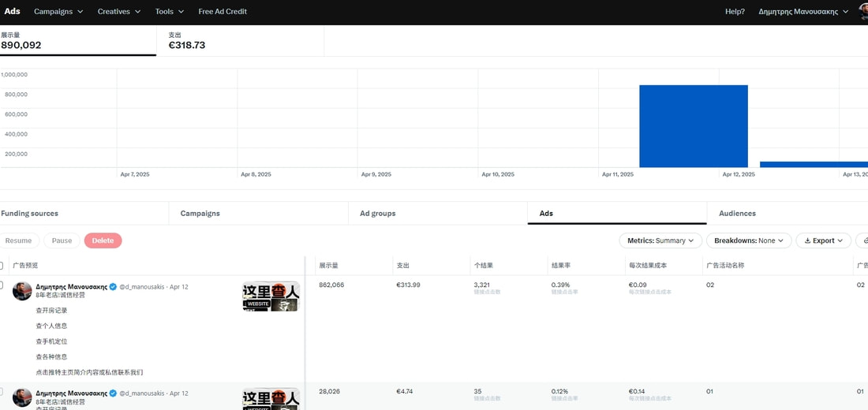Switch to the Ad groups tab
This screenshot has height=410, width=868.
[378, 213]
